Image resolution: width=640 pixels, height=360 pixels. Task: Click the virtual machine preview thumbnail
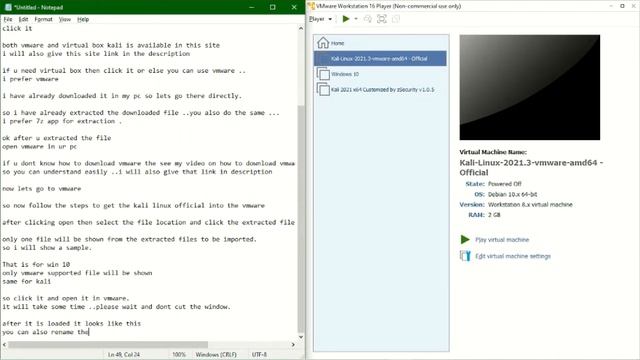pyautogui.click(x=529, y=87)
